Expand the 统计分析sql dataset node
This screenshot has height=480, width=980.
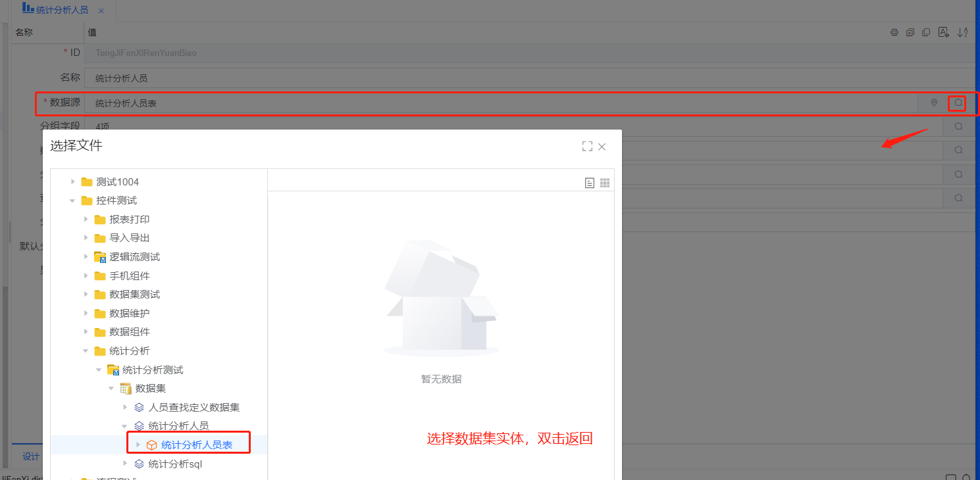pos(125,464)
